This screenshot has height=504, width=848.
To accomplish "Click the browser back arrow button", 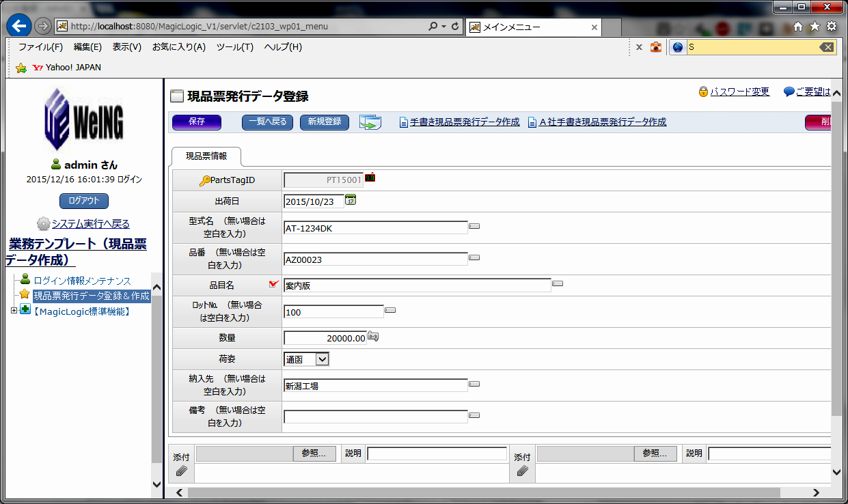I will click(x=19, y=26).
